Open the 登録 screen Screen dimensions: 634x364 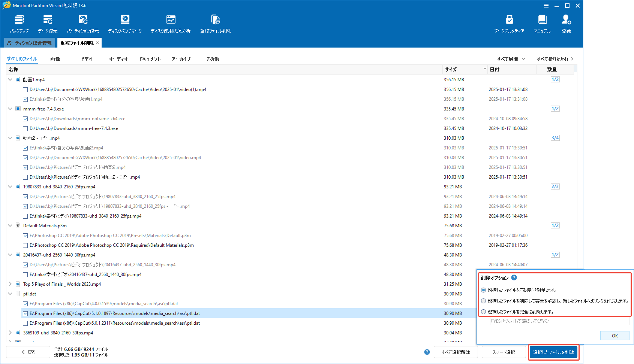[566, 23]
